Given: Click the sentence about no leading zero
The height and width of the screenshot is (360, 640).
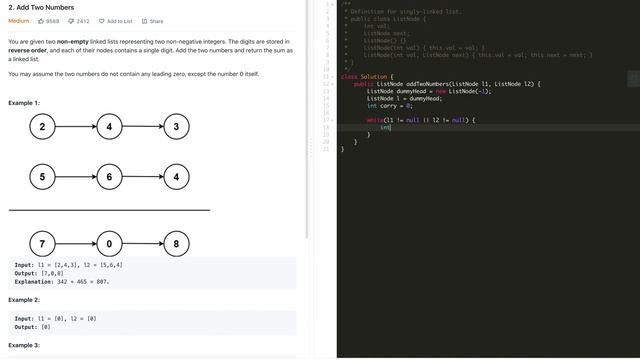Looking at the screenshot, I should [133, 74].
